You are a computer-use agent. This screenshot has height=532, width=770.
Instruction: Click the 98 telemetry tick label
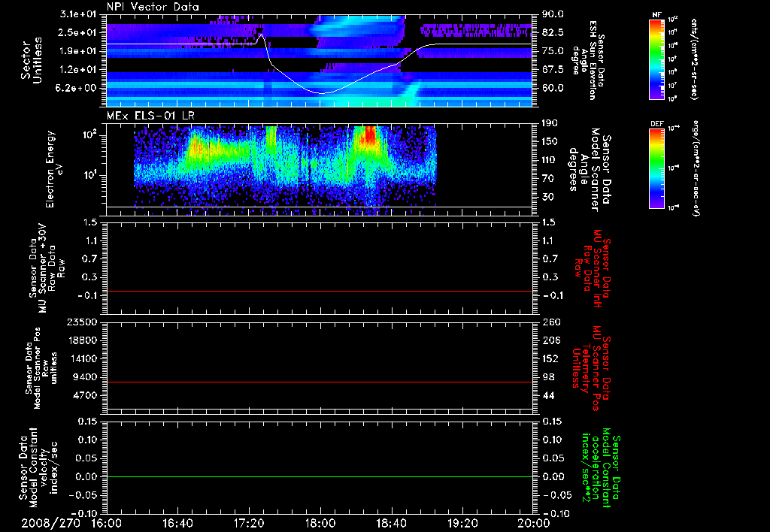pos(547,377)
